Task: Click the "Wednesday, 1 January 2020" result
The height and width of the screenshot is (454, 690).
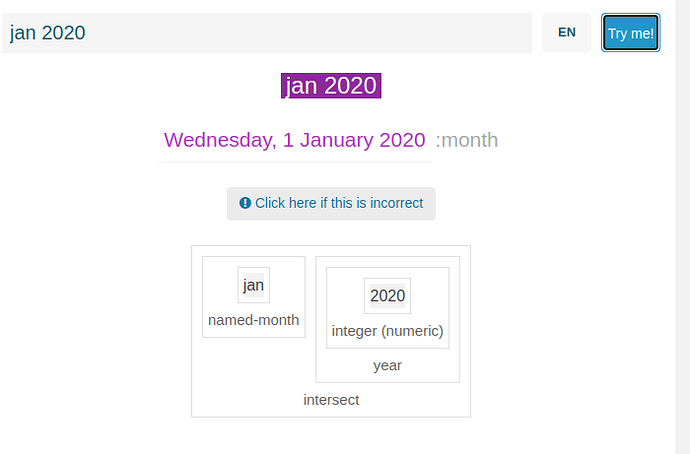Action: point(294,140)
